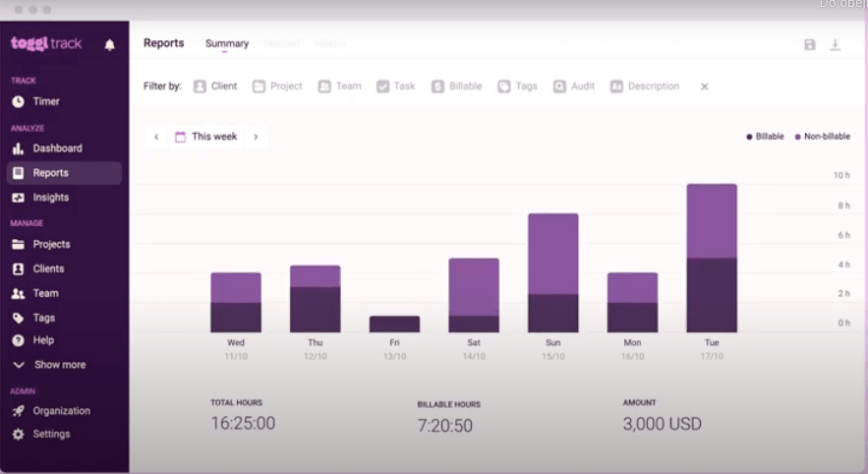Open the Client filter dropdown
The image size is (868, 474).
(x=215, y=87)
